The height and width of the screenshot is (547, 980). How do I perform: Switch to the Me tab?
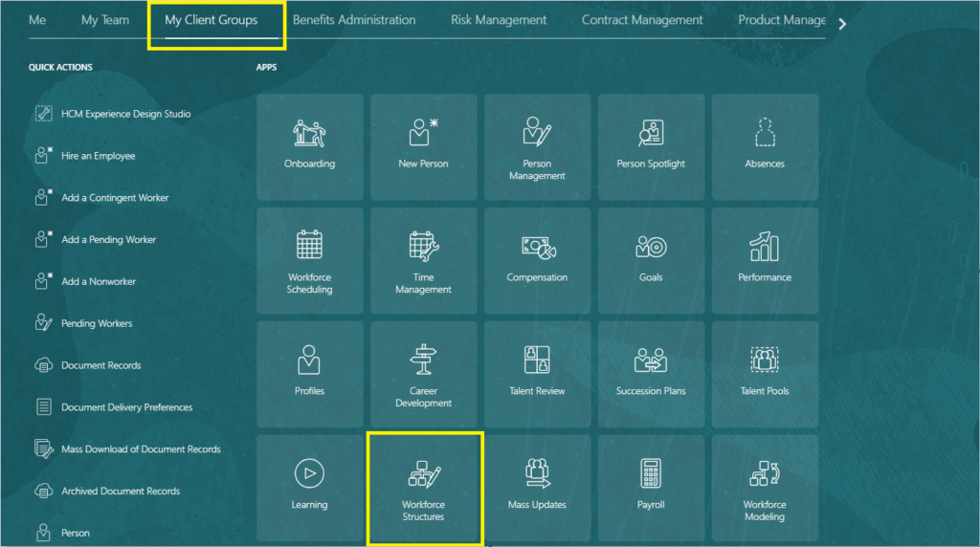[37, 20]
